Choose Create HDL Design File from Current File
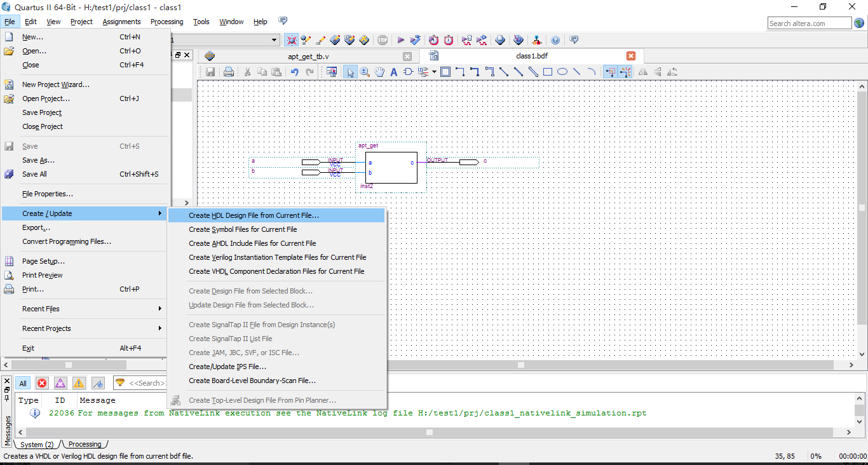 pos(276,215)
